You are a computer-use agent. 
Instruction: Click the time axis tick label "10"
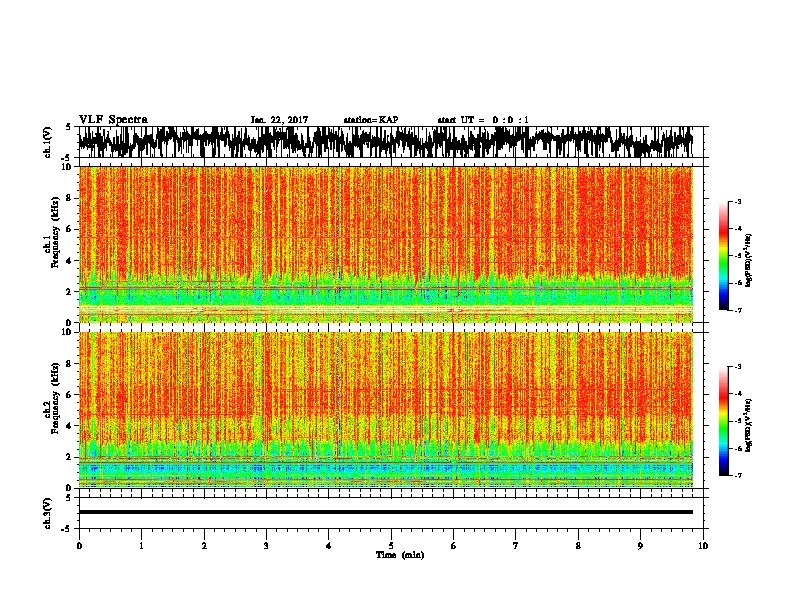click(x=703, y=545)
